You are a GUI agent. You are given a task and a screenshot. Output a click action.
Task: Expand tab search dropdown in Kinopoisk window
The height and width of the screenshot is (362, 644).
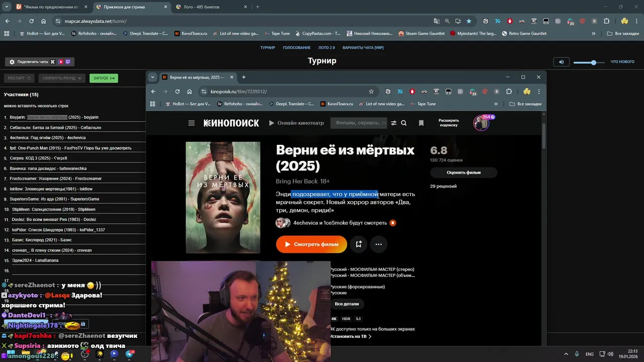tap(152, 77)
